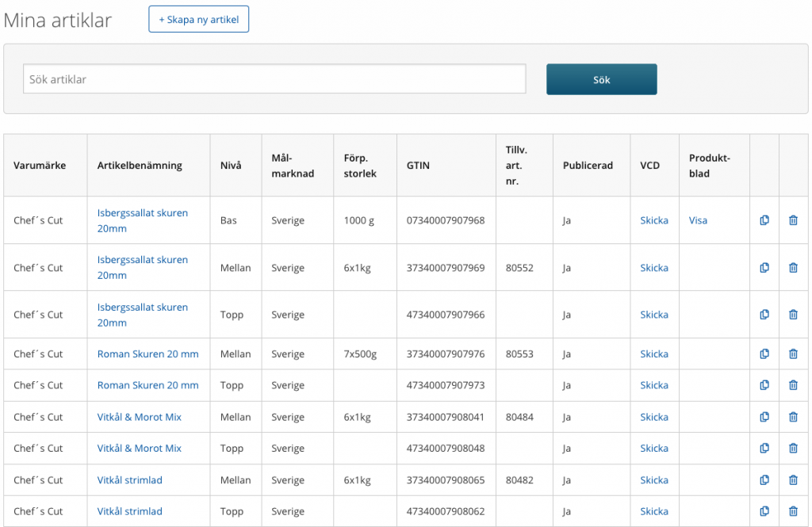
Task: Open Vitkål strimlad Mellan link
Action: click(130, 480)
